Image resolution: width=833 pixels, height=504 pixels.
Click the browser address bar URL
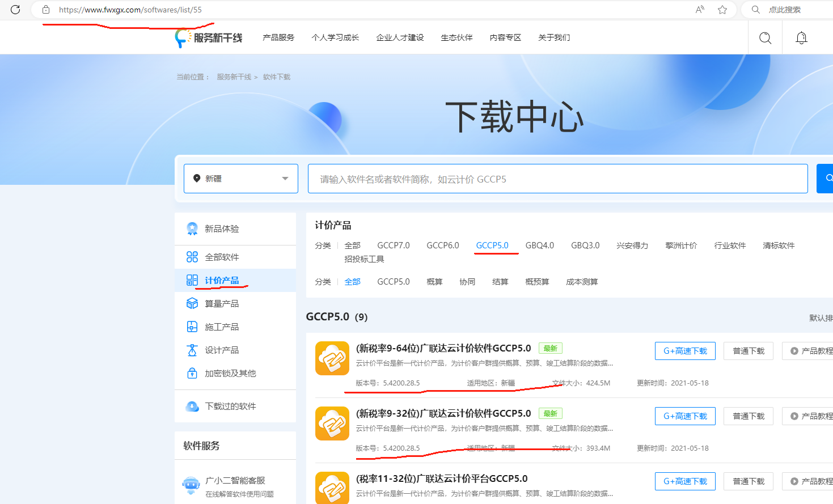[x=130, y=10]
